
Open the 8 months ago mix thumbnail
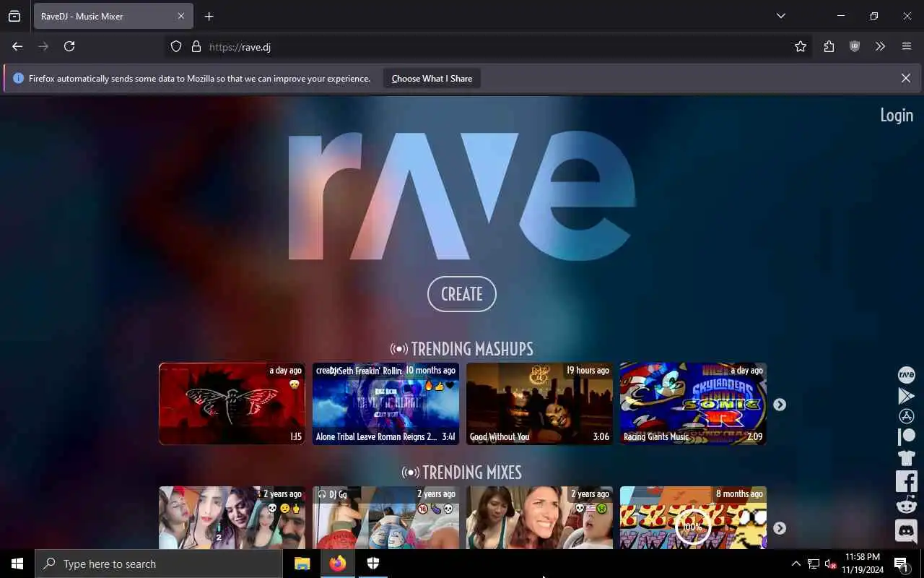[693, 517]
